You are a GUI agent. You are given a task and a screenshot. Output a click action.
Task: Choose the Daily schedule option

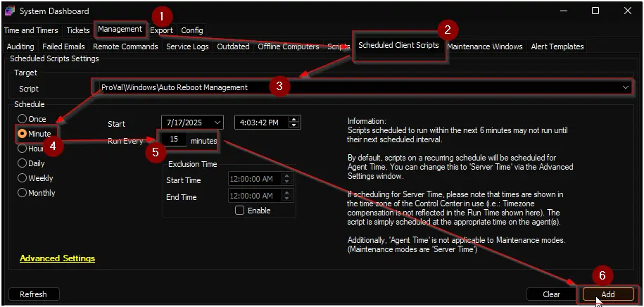tap(23, 163)
